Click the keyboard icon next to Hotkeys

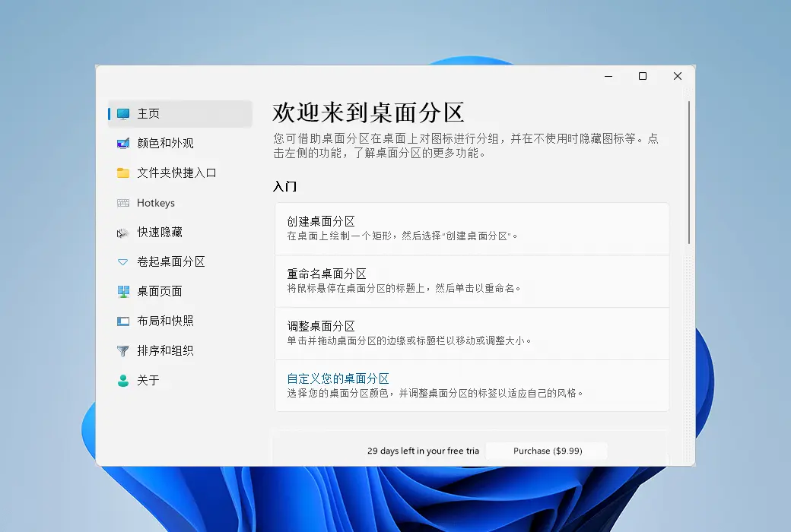123,203
